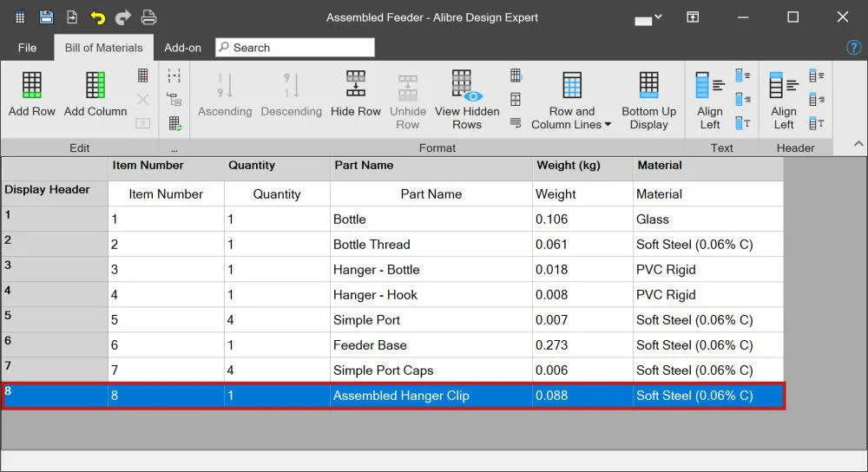868x472 pixels.
Task: Click the Bottle Thread cell
Action: coord(431,244)
